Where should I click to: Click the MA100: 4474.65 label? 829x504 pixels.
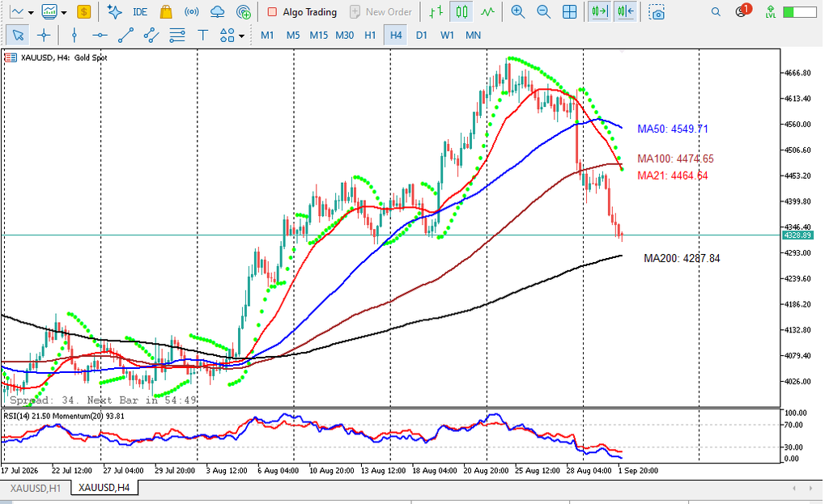pyautogui.click(x=675, y=159)
